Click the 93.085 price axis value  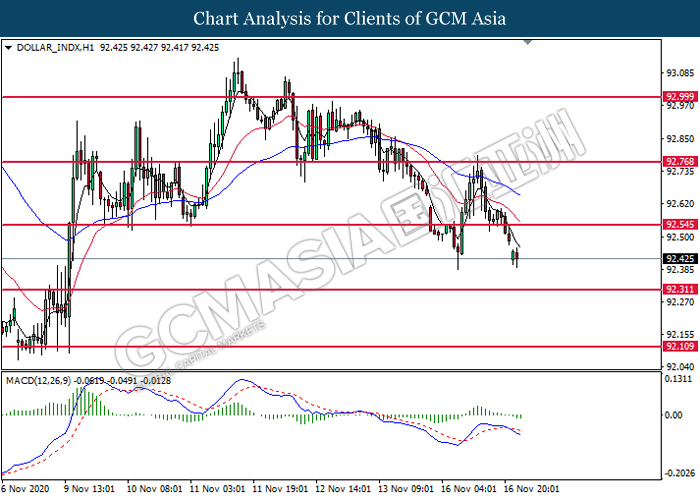(680, 73)
